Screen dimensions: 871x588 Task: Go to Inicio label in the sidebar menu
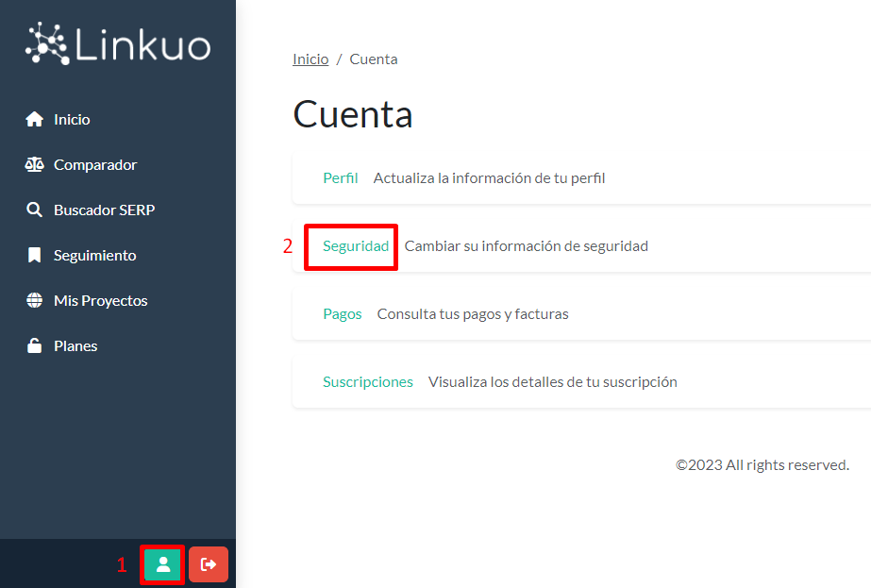point(72,119)
